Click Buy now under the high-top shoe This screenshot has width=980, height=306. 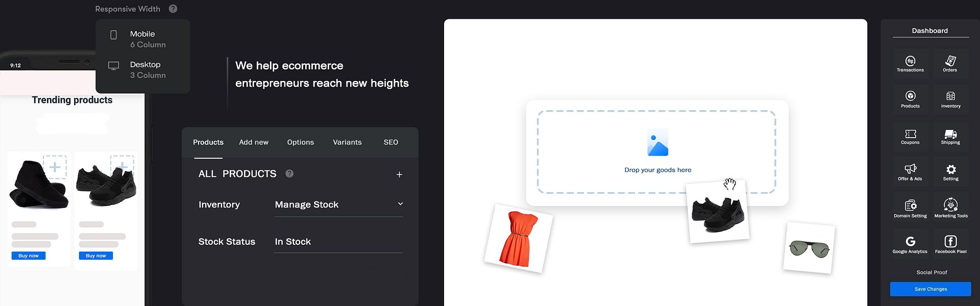tap(29, 256)
